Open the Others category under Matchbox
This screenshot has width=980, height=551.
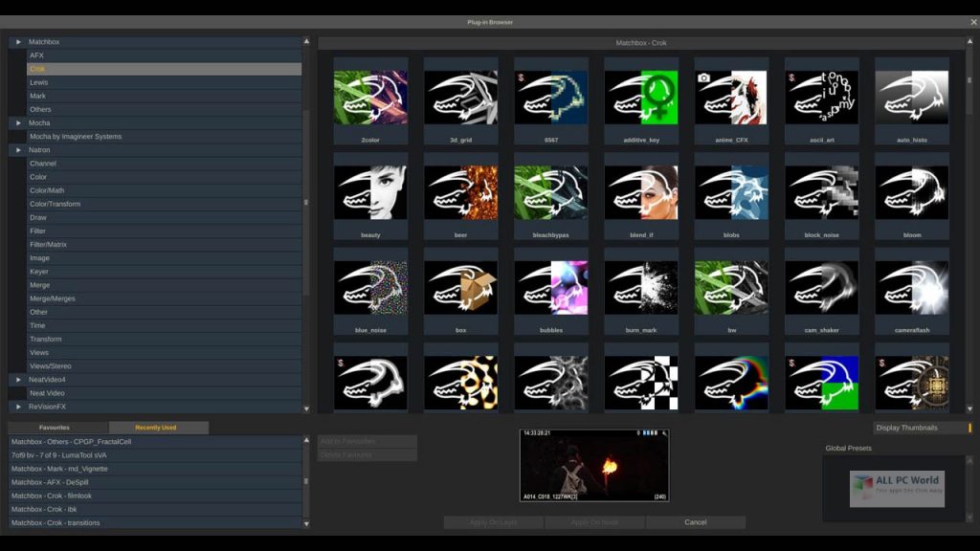coord(164,109)
